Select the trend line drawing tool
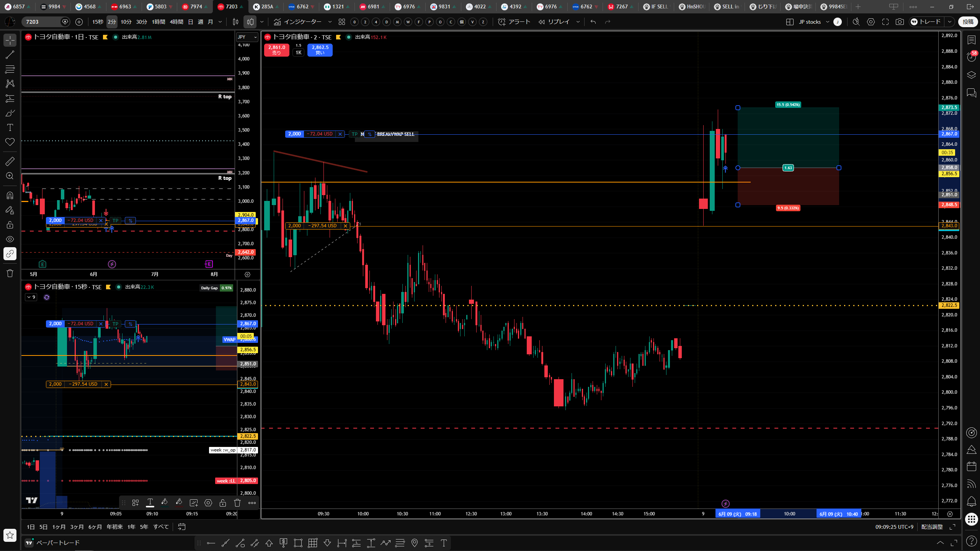The image size is (980, 551). click(x=10, y=55)
